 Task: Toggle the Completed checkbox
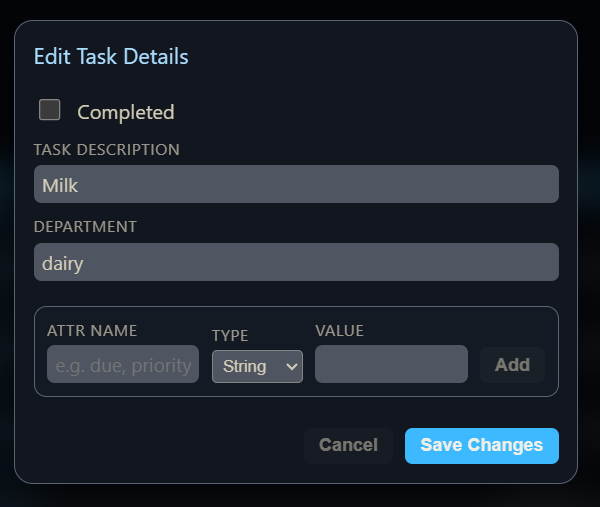(x=50, y=110)
